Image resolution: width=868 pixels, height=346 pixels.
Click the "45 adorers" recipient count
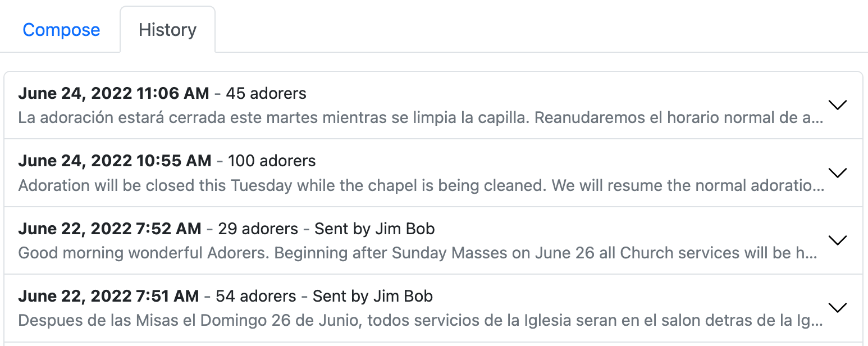click(266, 93)
